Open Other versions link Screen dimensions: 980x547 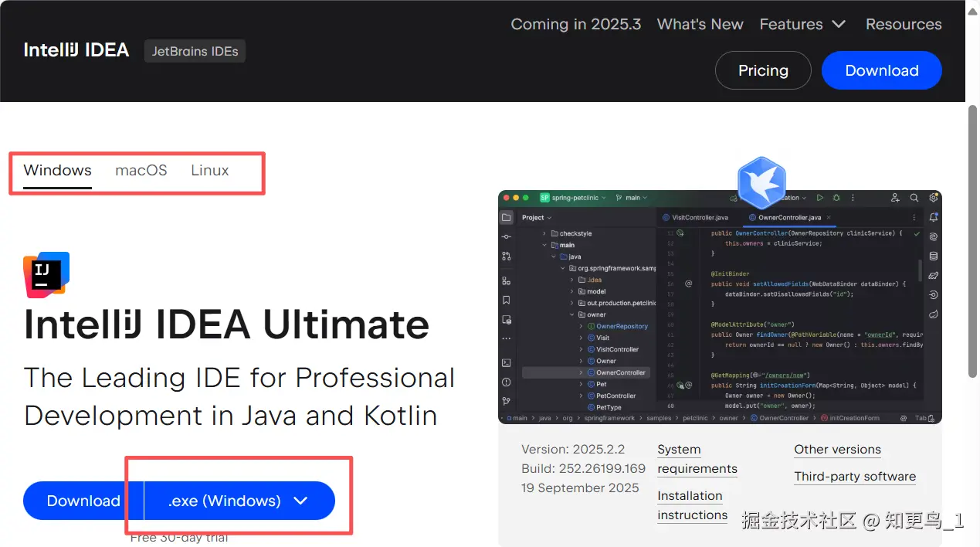click(837, 450)
